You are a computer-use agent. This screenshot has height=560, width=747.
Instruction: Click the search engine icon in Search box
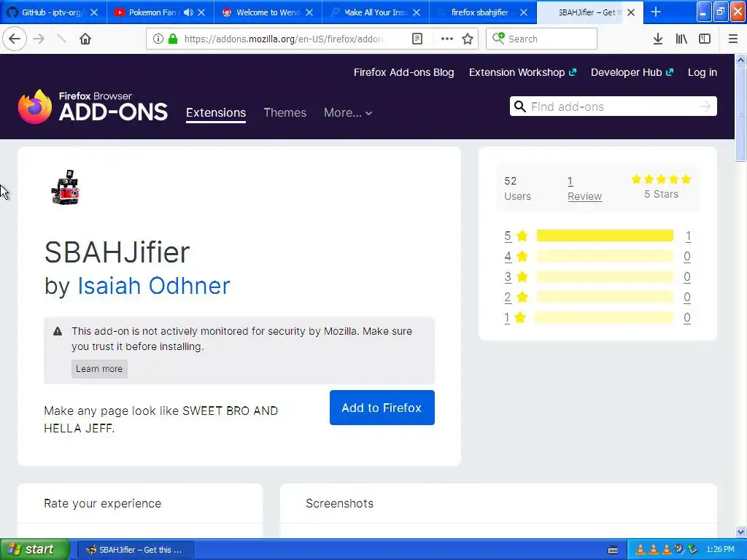coord(498,38)
